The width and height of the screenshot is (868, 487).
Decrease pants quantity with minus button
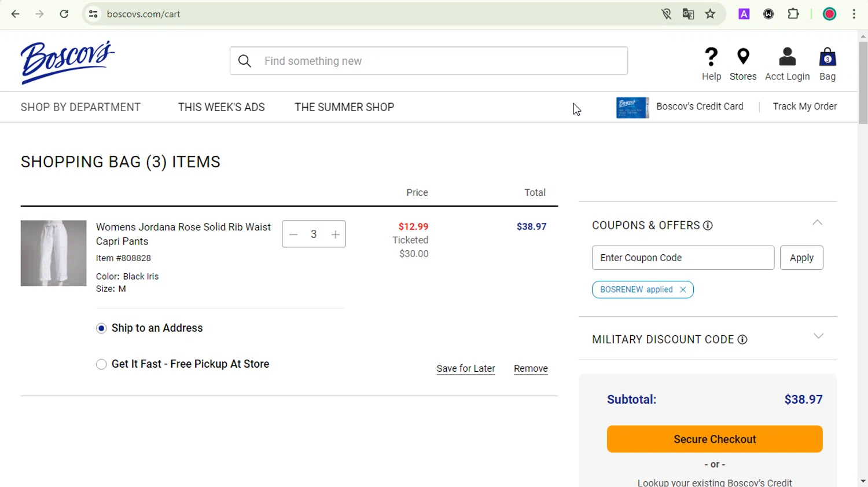[x=293, y=235]
